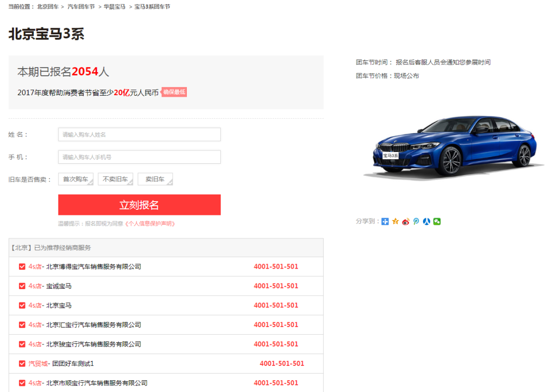The image size is (553, 392).
Task: Click the 确保最低 red tag
Action: click(174, 92)
